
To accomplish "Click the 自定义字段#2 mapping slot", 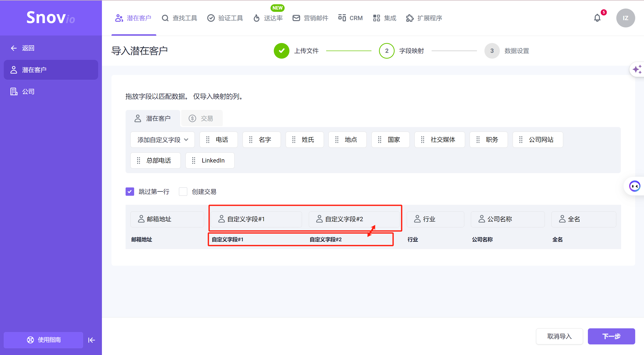I will click(354, 219).
